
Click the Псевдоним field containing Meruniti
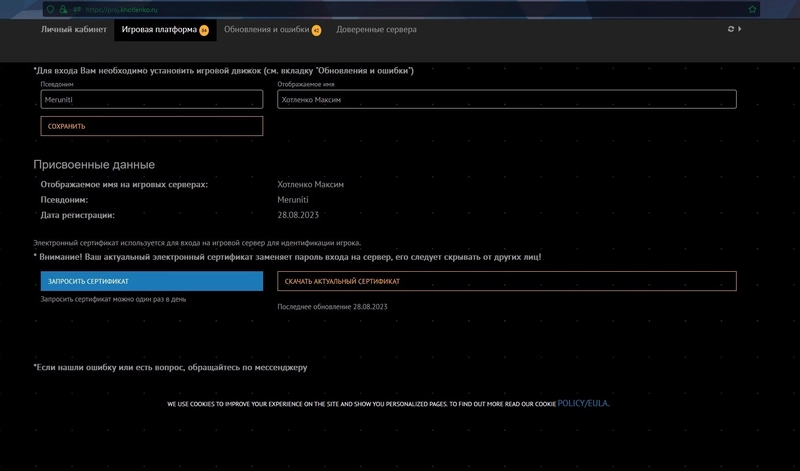pos(152,100)
